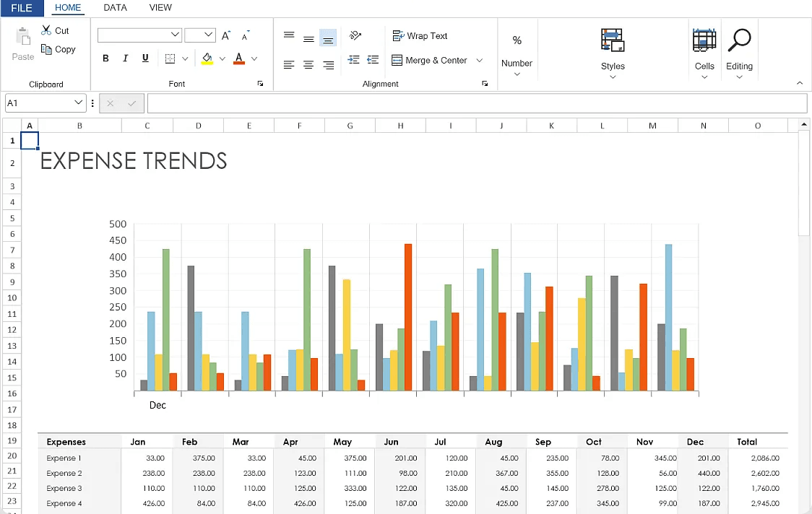
Task: Open the borders icon
Action: 170,58
